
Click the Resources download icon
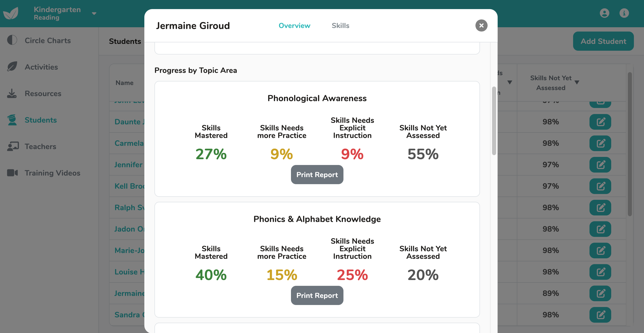coord(12,93)
